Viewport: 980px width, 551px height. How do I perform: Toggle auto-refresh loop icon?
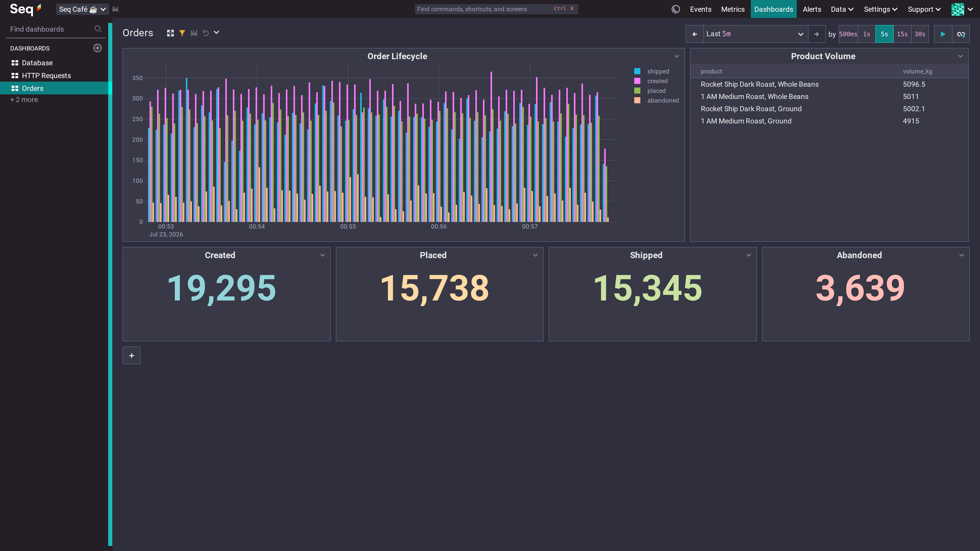pos(961,34)
